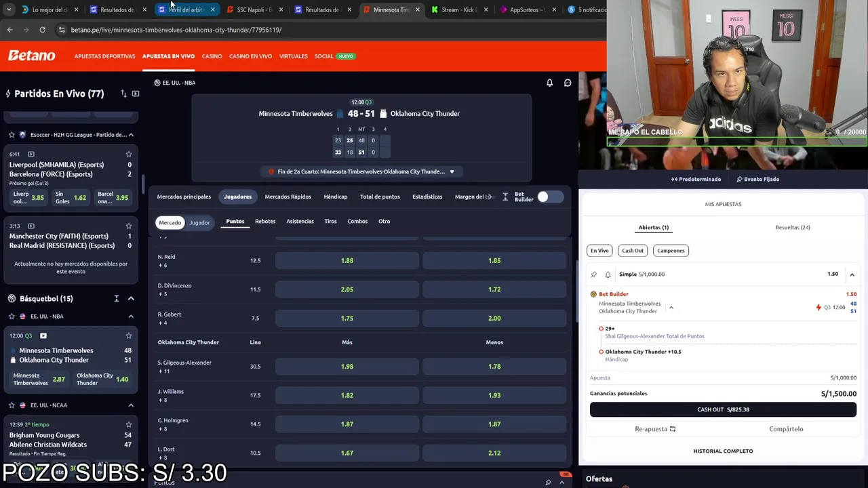Select the Rebotes sub-tab

265,221
